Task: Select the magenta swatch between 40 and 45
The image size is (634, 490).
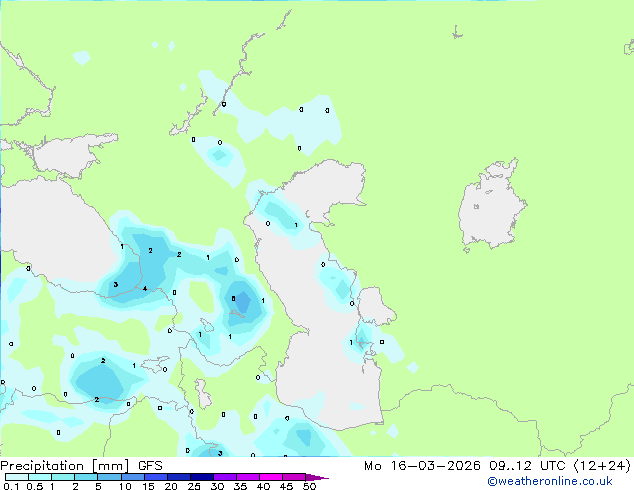Action: (271, 477)
